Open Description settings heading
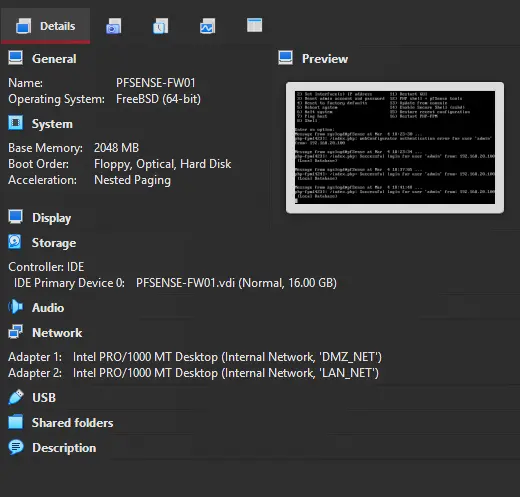Screen dimensions: 520x497 (64, 448)
